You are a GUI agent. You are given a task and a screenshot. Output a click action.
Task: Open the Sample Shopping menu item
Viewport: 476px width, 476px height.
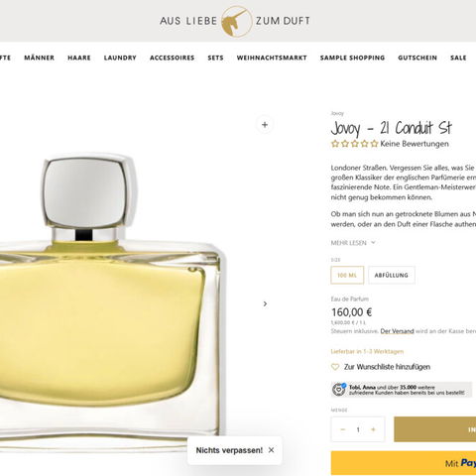point(352,58)
